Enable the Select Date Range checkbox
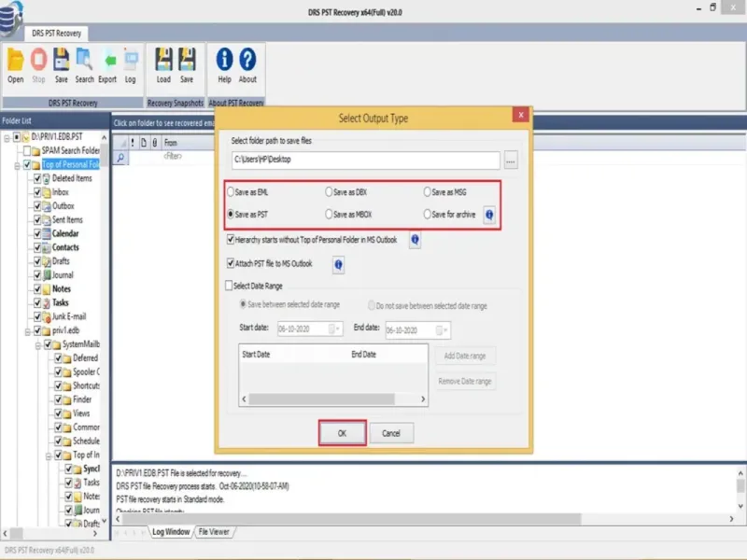 pos(229,286)
